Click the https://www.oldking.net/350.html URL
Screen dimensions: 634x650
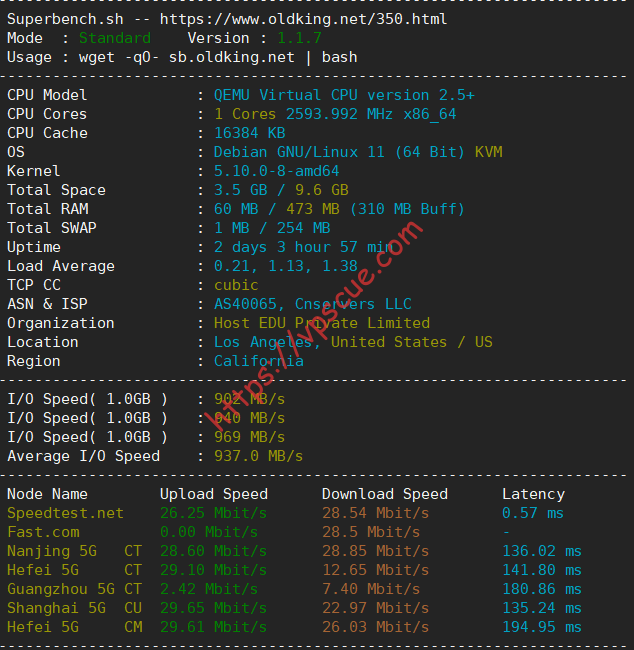coord(304,19)
